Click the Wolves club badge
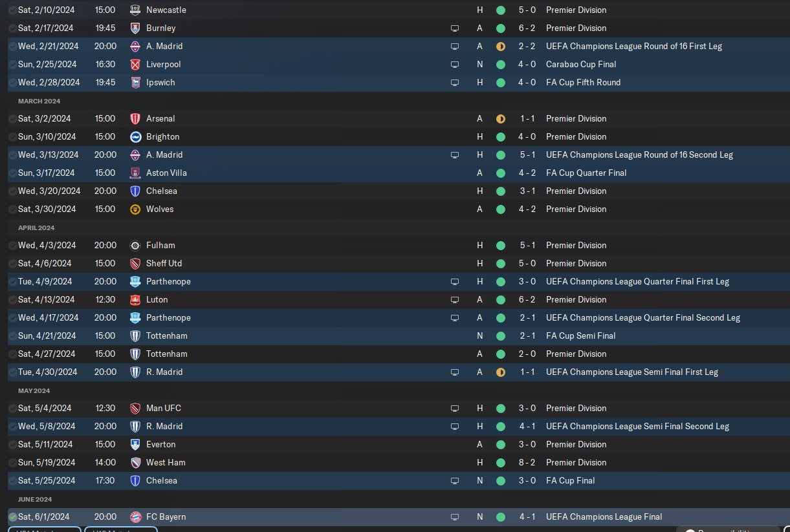Viewport: 790px width, 532px height. 135,209
